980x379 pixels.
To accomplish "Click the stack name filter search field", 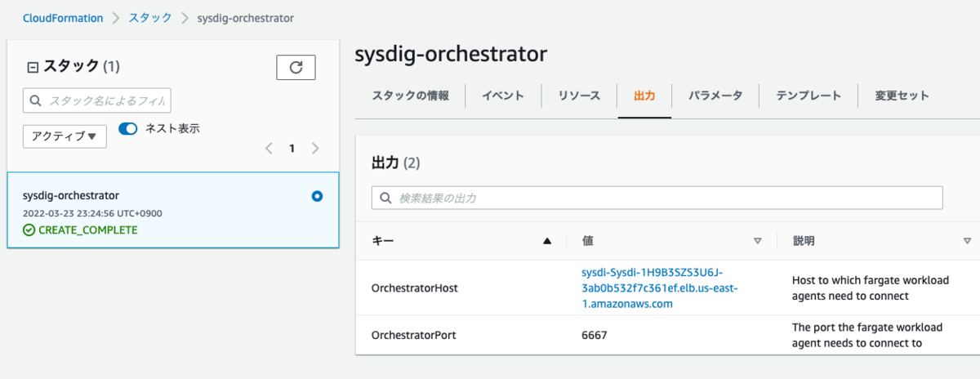I will [97, 100].
